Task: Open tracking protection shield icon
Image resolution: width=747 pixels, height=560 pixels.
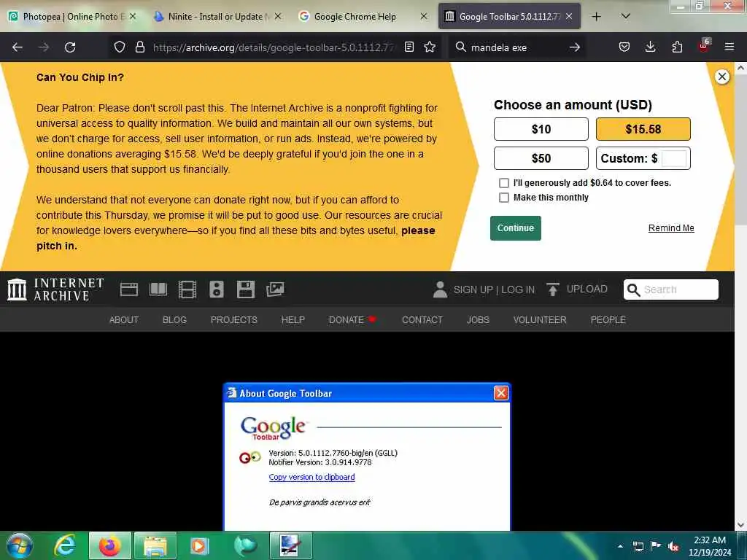Action: 120,47
